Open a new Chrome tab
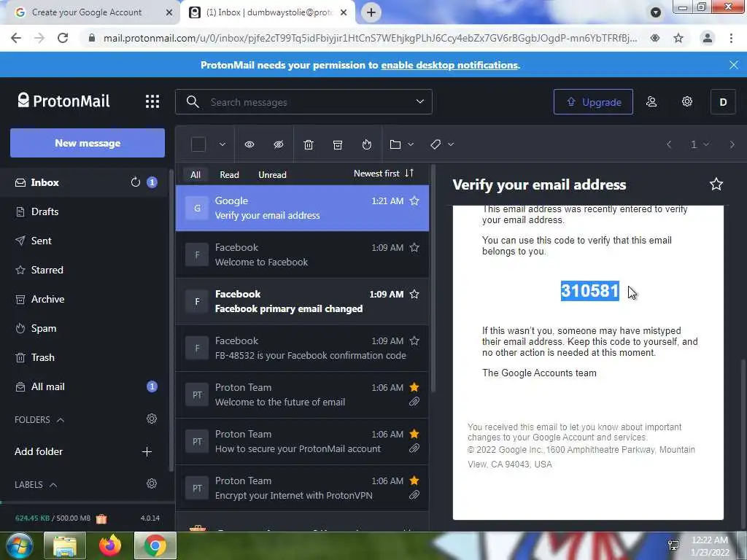Image resolution: width=747 pixels, height=560 pixels. coord(371,12)
